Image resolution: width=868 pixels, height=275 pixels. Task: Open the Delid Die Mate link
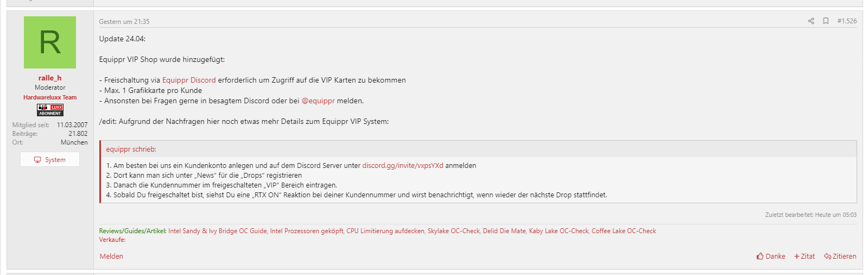(504, 231)
